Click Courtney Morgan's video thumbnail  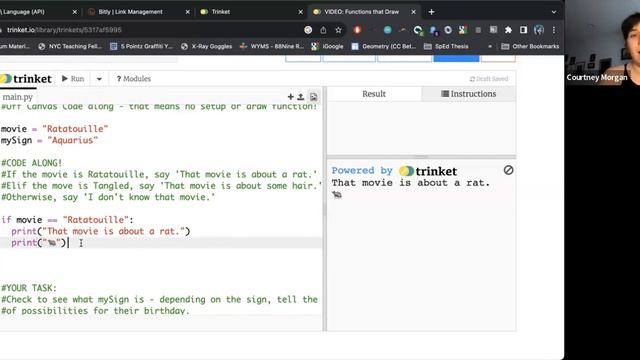[602, 42]
